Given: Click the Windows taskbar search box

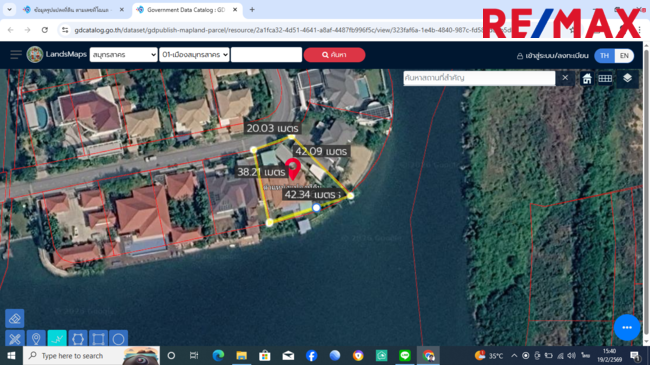Looking at the screenshot, I should coord(91,355).
